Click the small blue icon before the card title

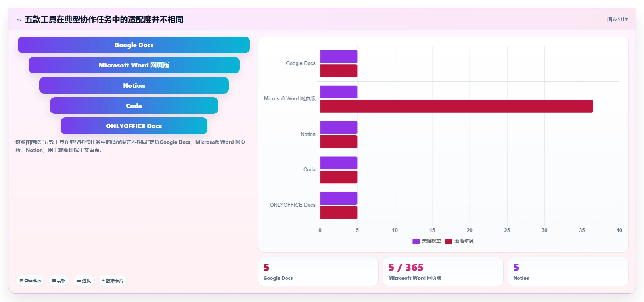point(19,20)
